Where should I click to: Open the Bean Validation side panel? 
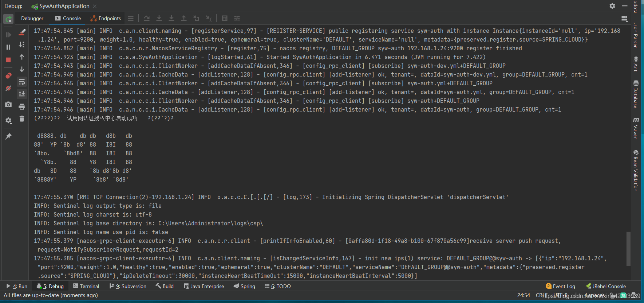(636, 170)
